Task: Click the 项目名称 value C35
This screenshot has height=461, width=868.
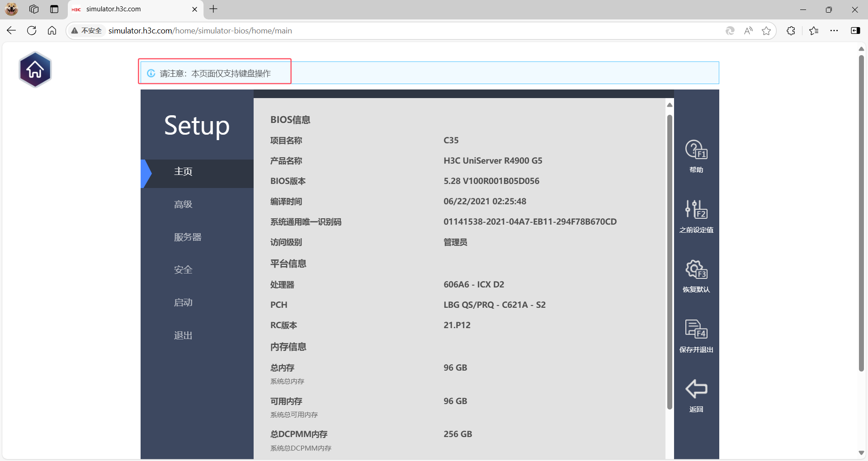Action: (x=451, y=141)
